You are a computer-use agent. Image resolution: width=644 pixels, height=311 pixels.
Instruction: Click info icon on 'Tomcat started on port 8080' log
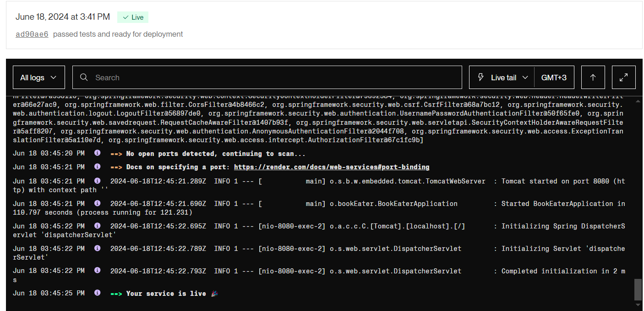97,181
